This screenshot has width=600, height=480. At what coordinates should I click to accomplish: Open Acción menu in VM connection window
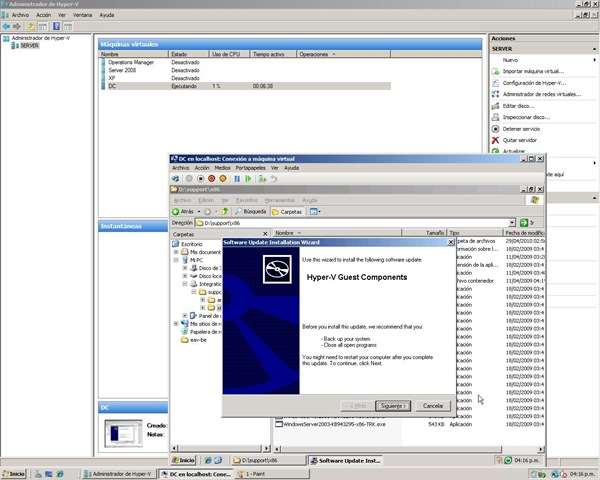coord(202,168)
